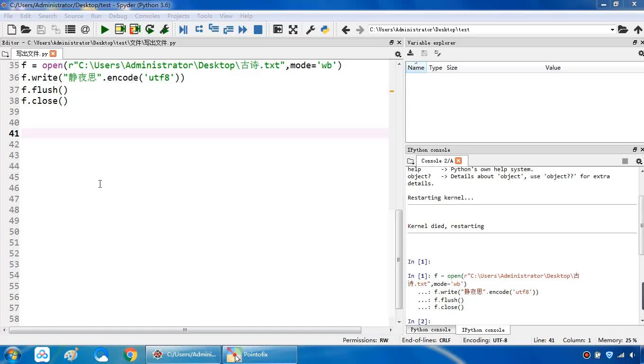The width and height of the screenshot is (644, 364).
Task: Click the Run current cell icon
Action: [x=120, y=29]
